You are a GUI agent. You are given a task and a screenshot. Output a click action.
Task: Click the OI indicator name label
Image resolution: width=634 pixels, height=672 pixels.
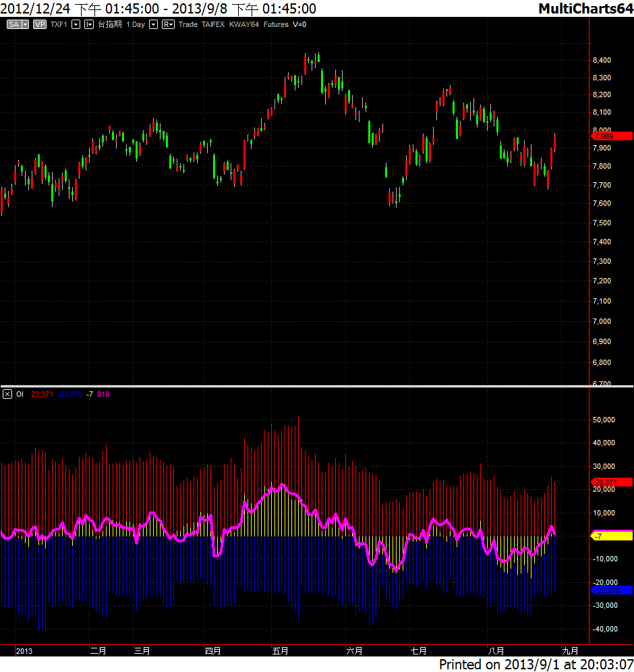pyautogui.click(x=20, y=394)
